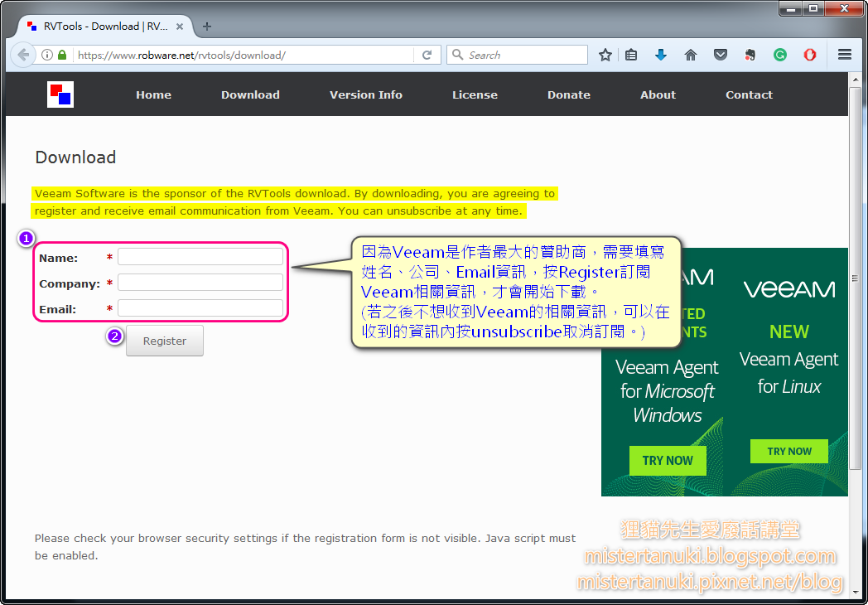Screen dimensions: 868x605
Task: Maximize the browser window
Action: (x=813, y=8)
